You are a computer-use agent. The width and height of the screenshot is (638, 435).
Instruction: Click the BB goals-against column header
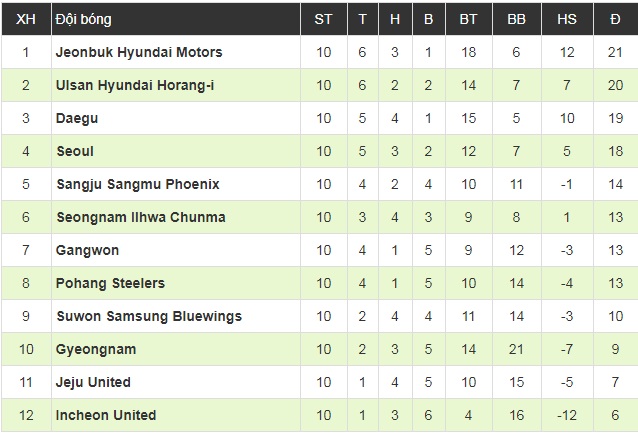pyautogui.click(x=517, y=18)
